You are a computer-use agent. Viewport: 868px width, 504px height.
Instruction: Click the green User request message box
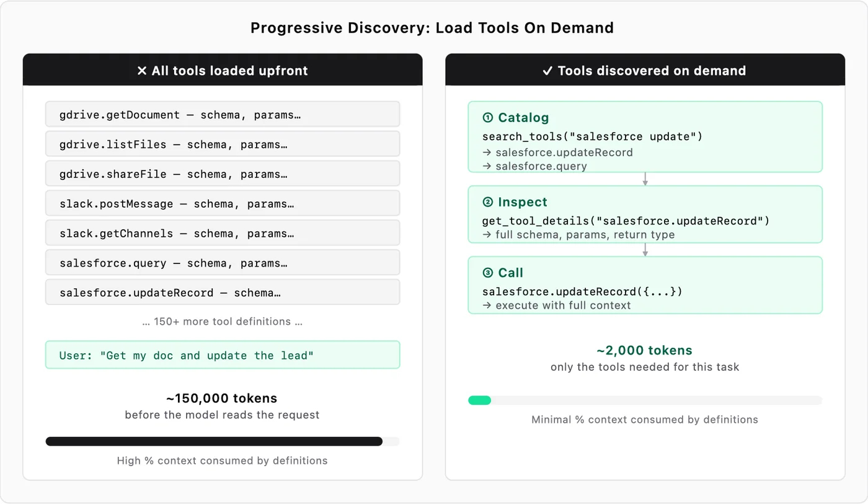(x=223, y=355)
